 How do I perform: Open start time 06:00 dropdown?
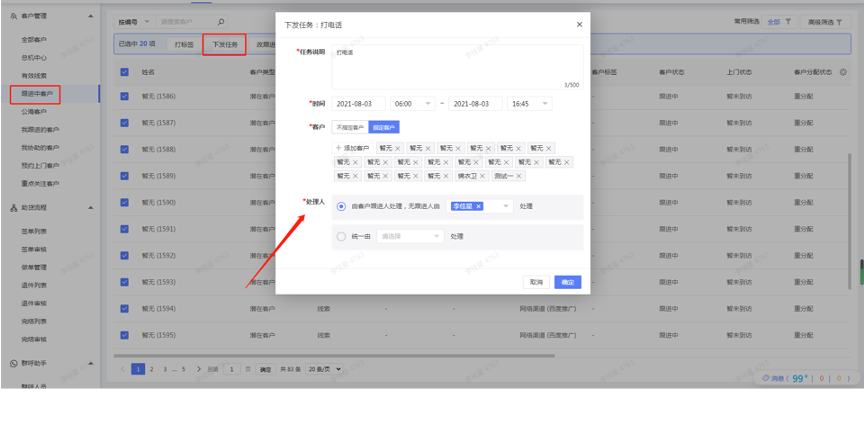(413, 104)
